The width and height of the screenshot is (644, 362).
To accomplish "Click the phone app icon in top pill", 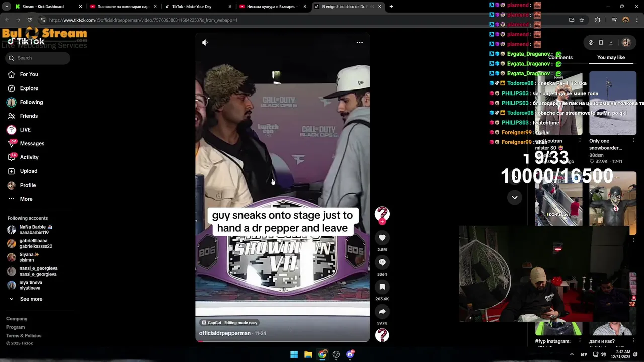I will 601,43.
